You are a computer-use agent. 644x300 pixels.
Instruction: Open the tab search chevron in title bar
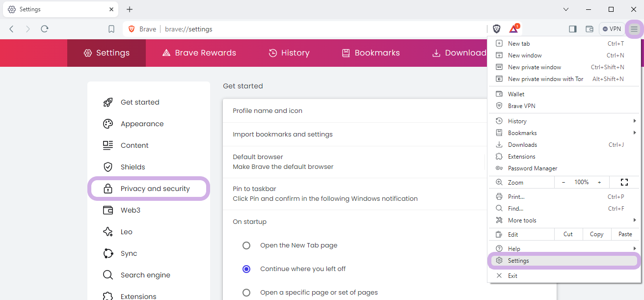(x=566, y=9)
